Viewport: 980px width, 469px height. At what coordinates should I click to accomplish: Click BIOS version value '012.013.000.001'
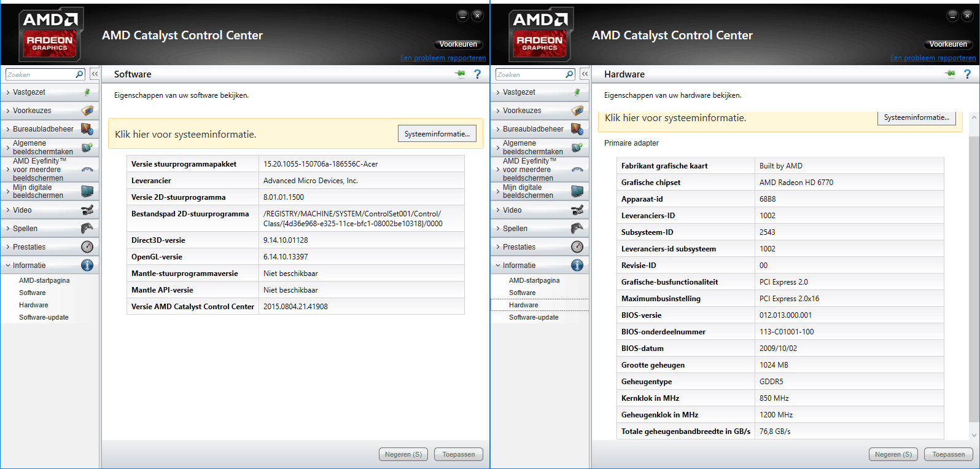(785, 315)
